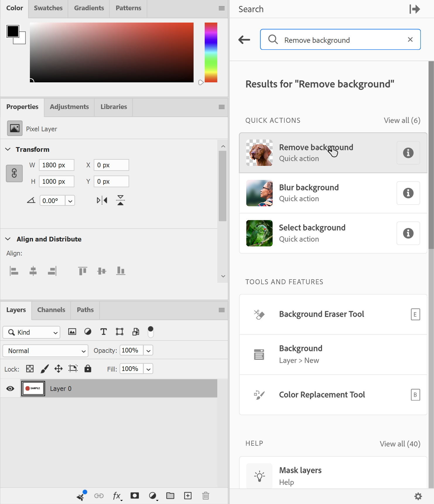
Task: Create a new layer
Action: [188, 496]
